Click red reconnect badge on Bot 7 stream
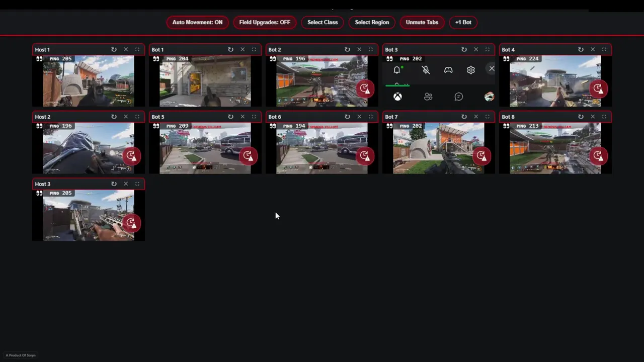This screenshot has height=362, width=644. tap(481, 156)
